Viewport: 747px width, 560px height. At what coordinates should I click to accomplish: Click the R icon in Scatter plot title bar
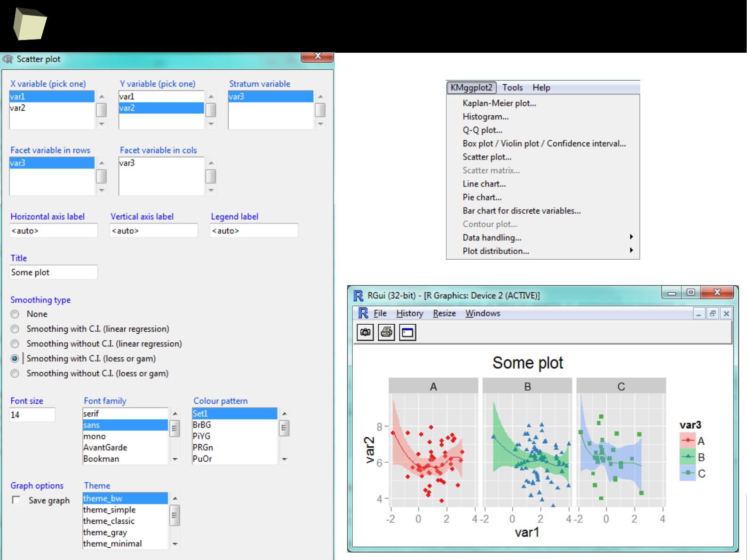point(8,59)
